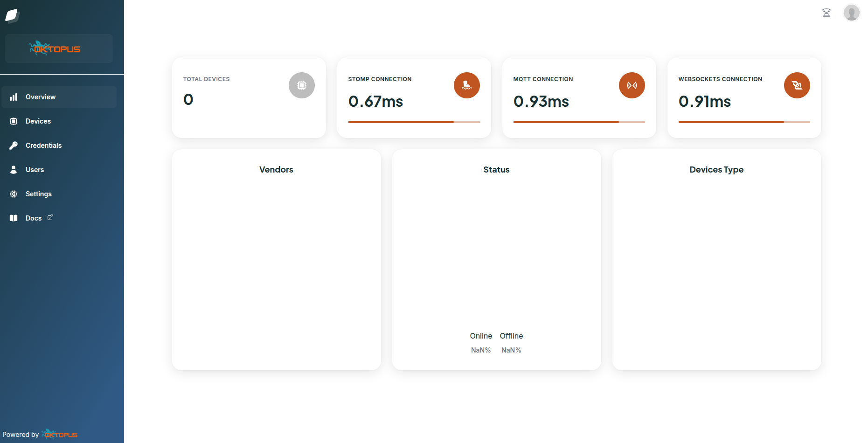Click the STOMP connection boot icon
The width and height of the screenshot is (868, 443).
click(467, 85)
